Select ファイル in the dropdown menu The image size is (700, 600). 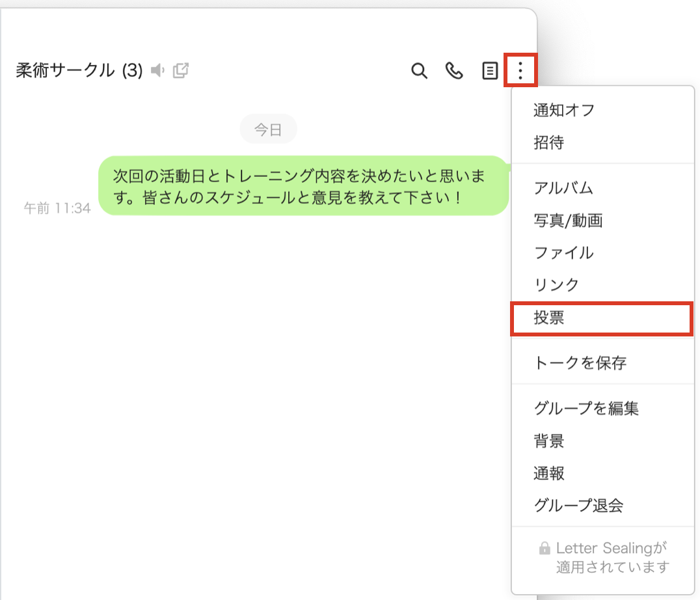602,252
